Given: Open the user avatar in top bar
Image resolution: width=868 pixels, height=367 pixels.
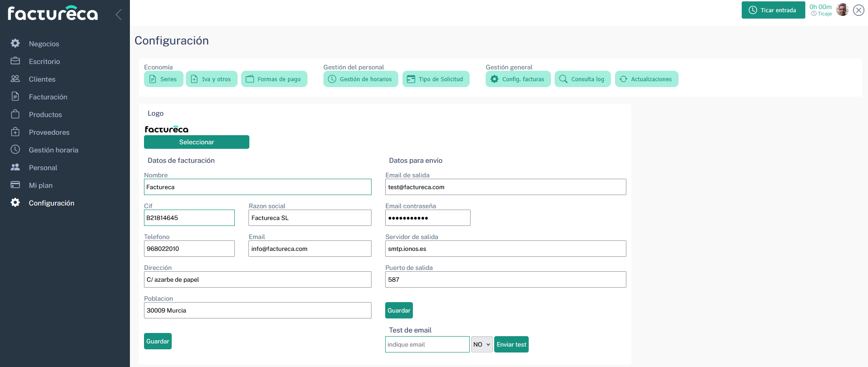Looking at the screenshot, I should [842, 10].
